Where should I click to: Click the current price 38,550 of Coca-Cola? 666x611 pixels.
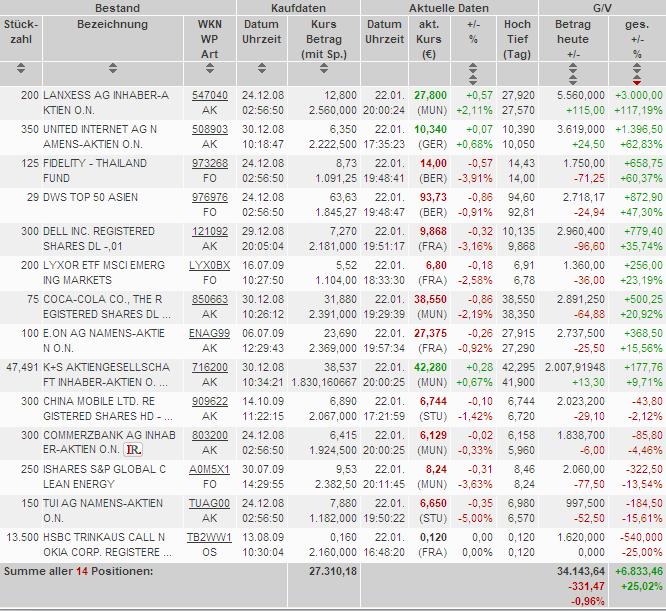tap(430, 299)
